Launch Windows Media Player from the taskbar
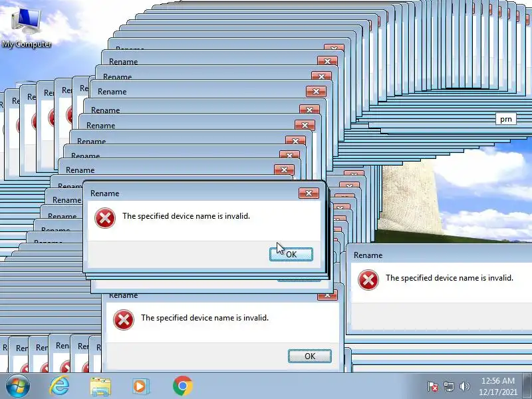Screen dimensions: 532x399 (x=140, y=386)
